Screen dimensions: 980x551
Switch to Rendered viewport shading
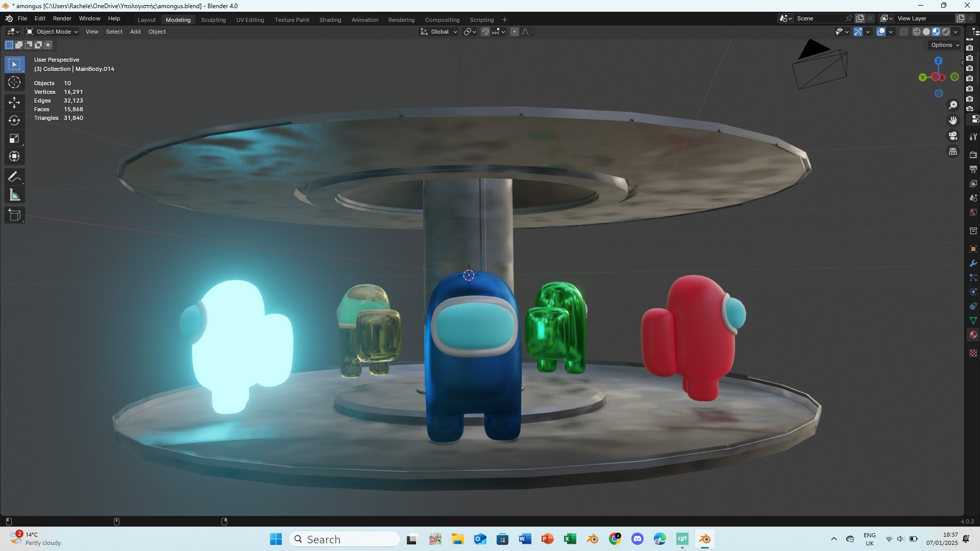click(x=946, y=32)
